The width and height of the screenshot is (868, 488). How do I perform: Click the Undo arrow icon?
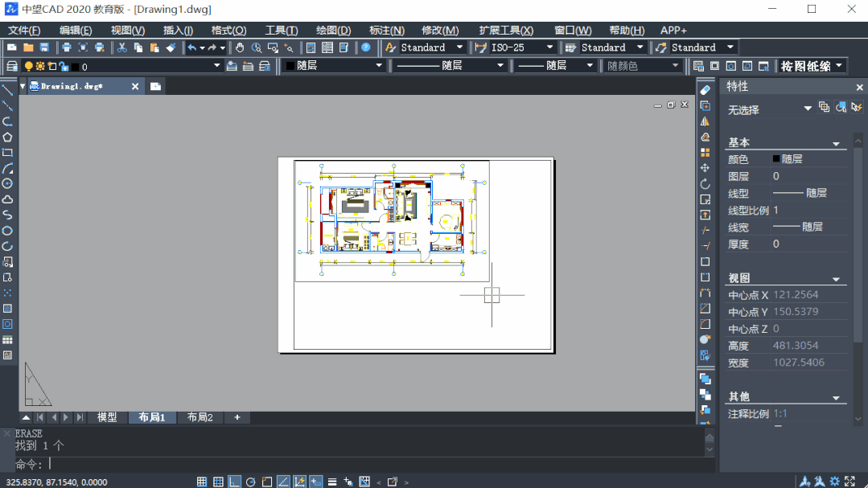(191, 47)
